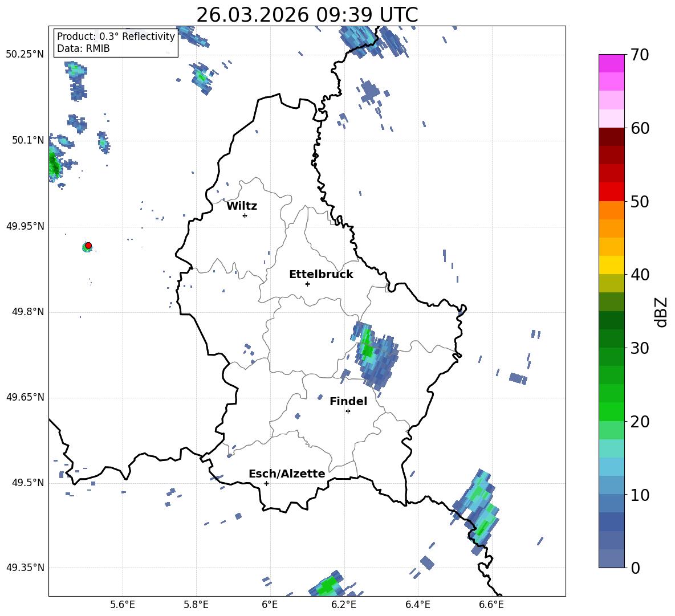675x616 pixels.
Task: Click the yellow colorbar segment above 40
Action: 611,265
